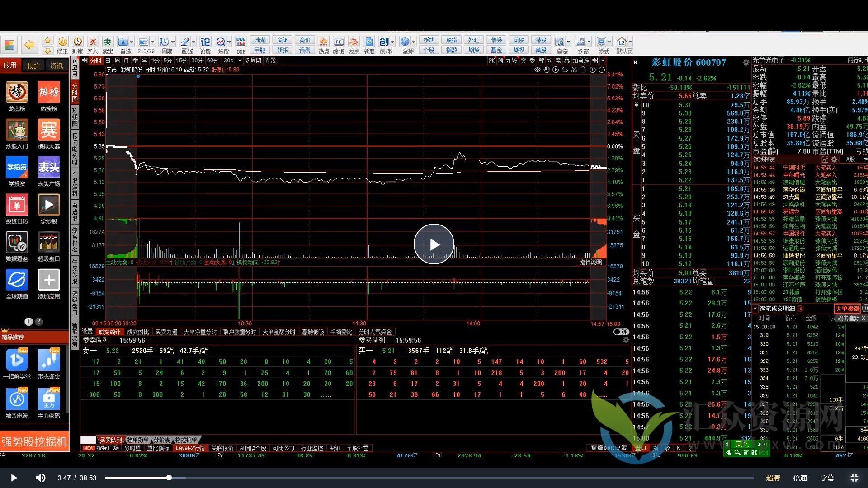Click the video progress bar
Screen dimensions: 868x488
click(429, 478)
